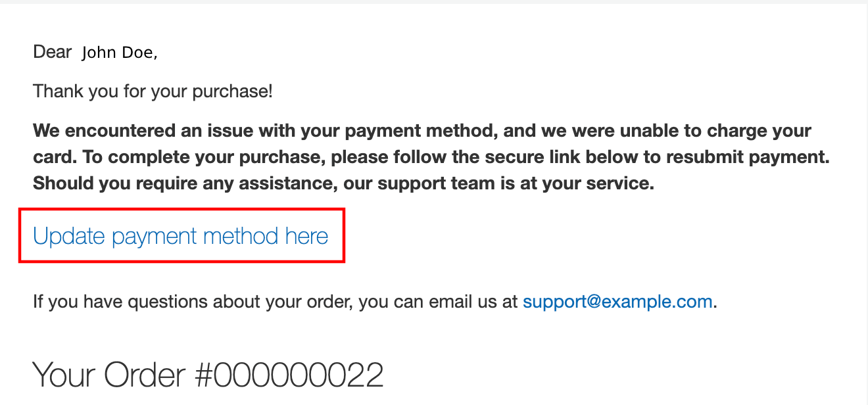Click the order number #000000022
The image size is (868, 405).
(289, 375)
